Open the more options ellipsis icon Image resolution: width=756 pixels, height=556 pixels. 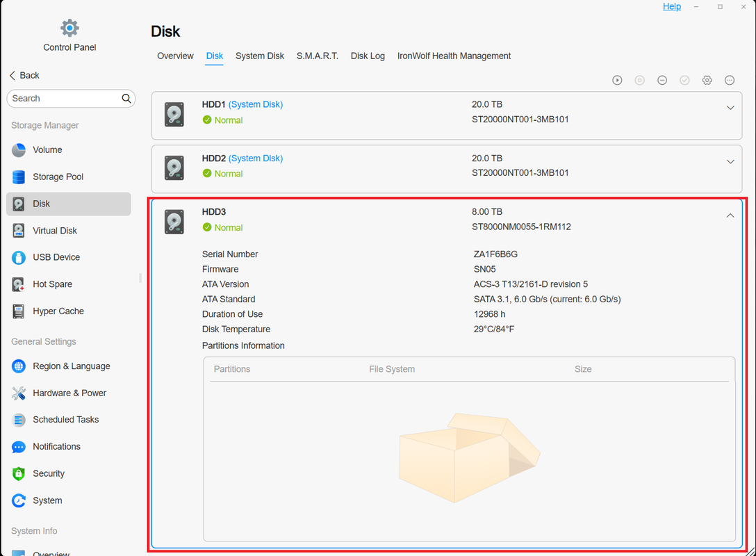(730, 81)
